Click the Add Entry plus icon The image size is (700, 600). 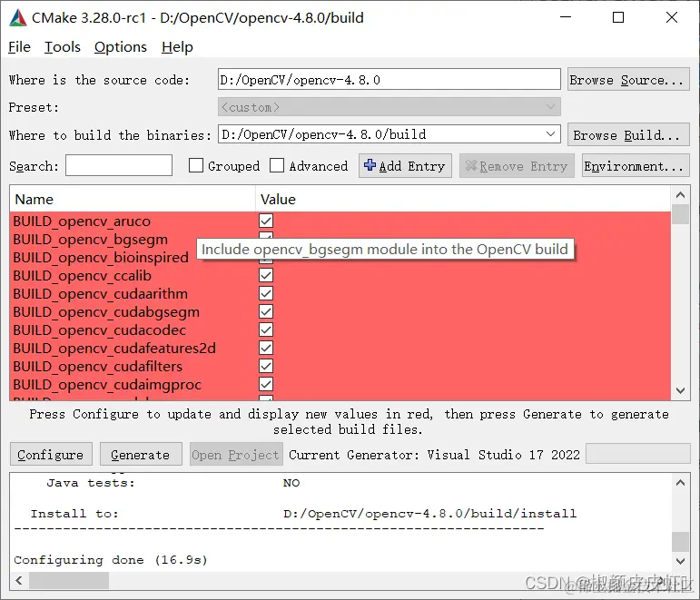click(x=370, y=165)
